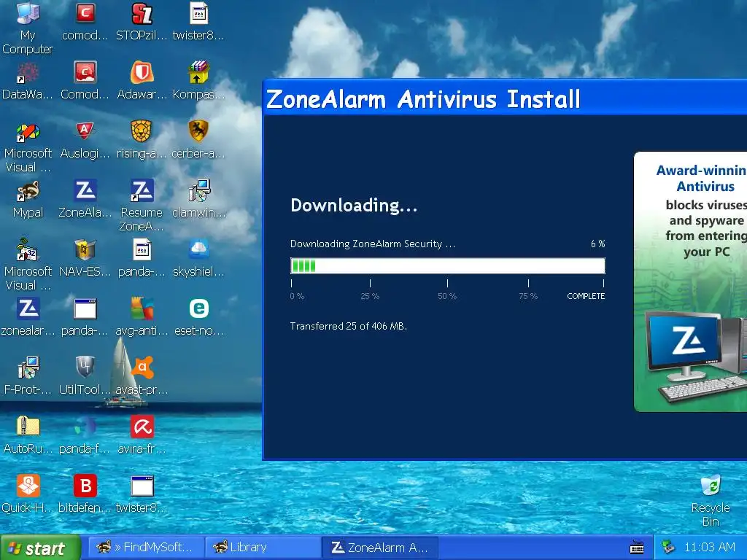
Task: Click the ZoneAlarm Antivirus Install title bar
Action: click(505, 98)
